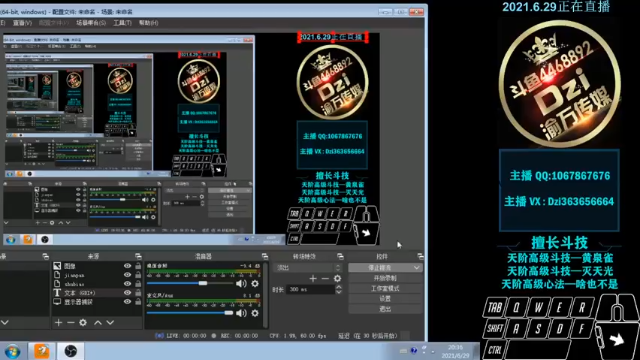The image size is (640, 360).
Task: Move scene down in the scenes panel
Action: (x=4, y=322)
